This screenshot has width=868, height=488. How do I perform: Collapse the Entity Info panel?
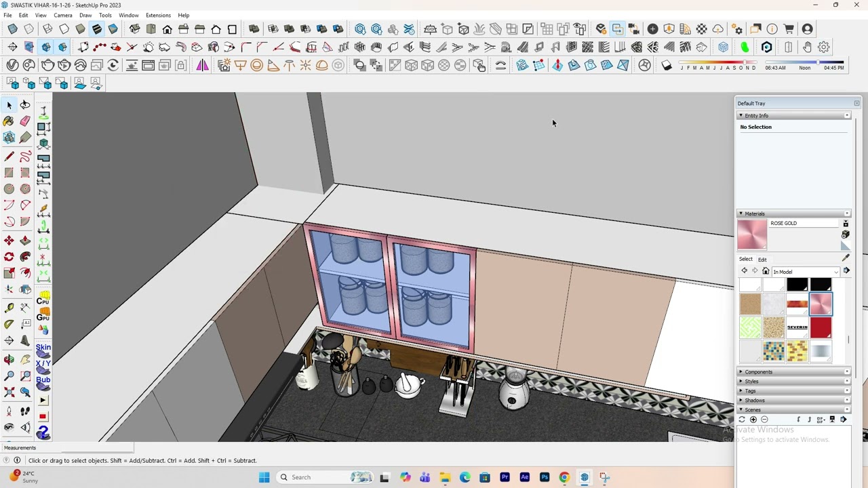pos(793,116)
